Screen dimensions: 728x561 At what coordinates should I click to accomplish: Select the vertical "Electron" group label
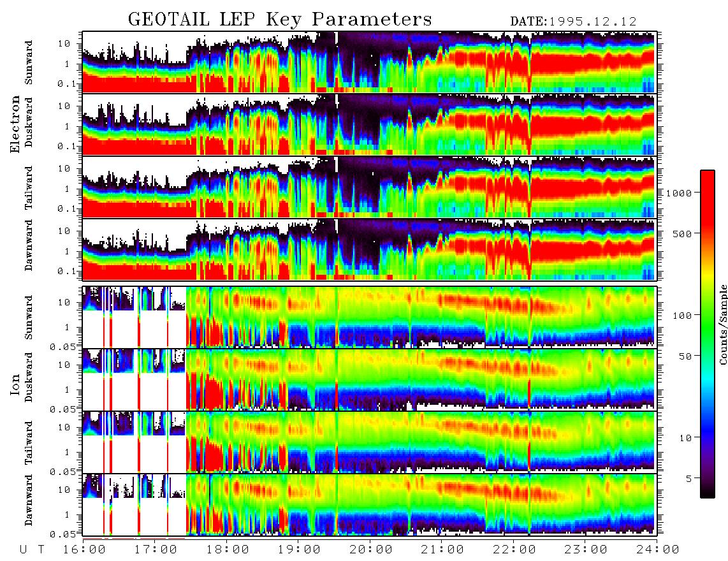pos(15,124)
